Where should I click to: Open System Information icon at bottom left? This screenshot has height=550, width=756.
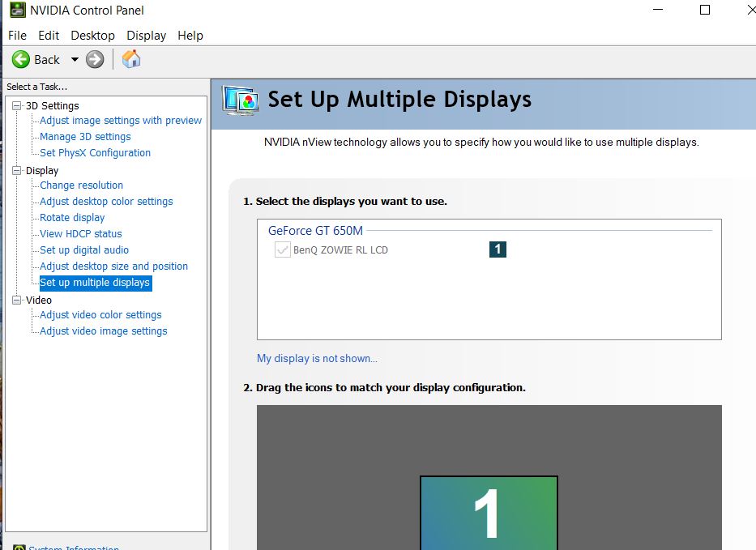pyautogui.click(x=19, y=547)
